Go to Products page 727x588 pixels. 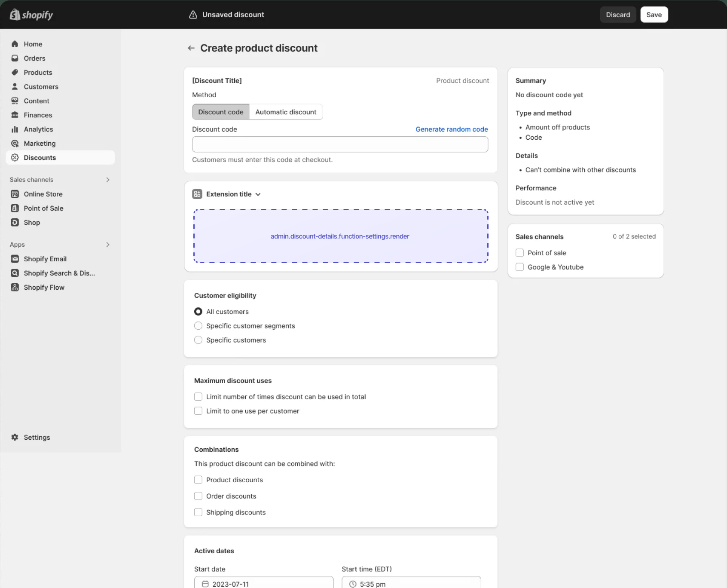[60, 72]
